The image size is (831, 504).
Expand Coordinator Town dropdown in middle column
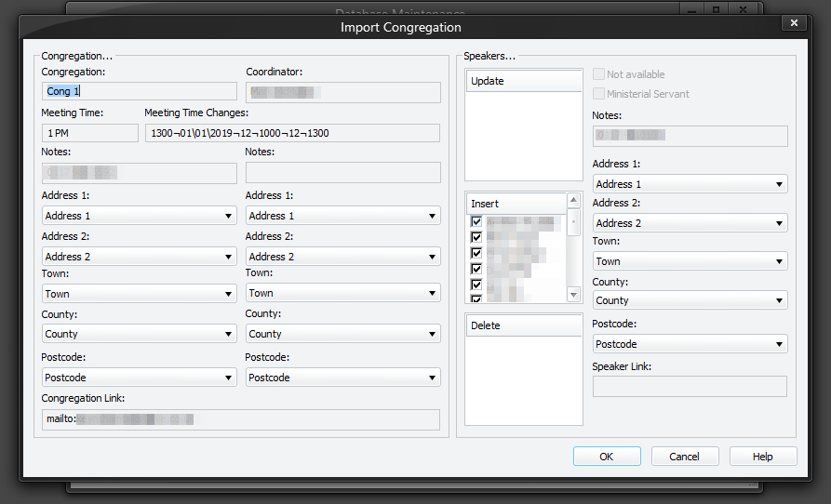tap(342, 294)
